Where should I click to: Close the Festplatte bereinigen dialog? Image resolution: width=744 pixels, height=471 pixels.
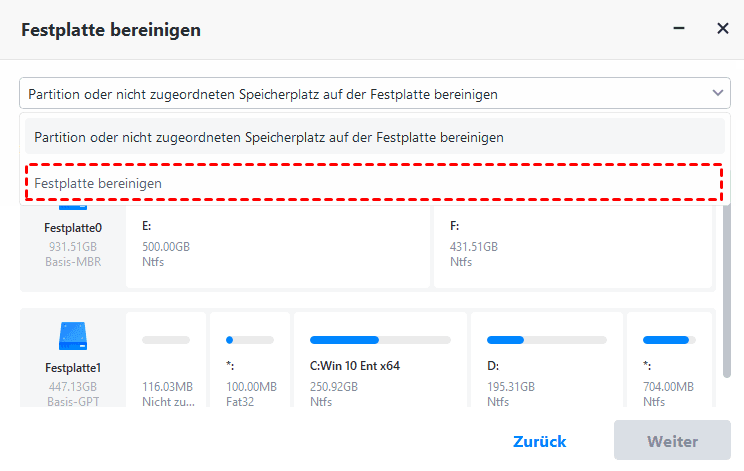click(x=722, y=29)
